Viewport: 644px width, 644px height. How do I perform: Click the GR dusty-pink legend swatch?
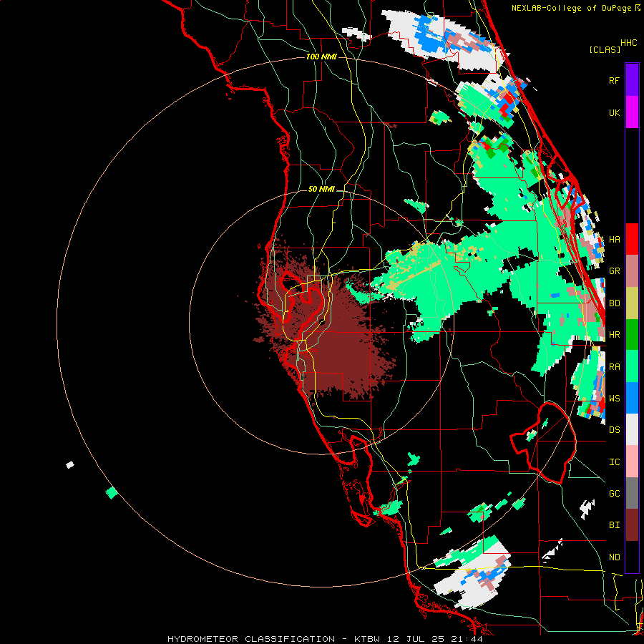[x=632, y=271]
